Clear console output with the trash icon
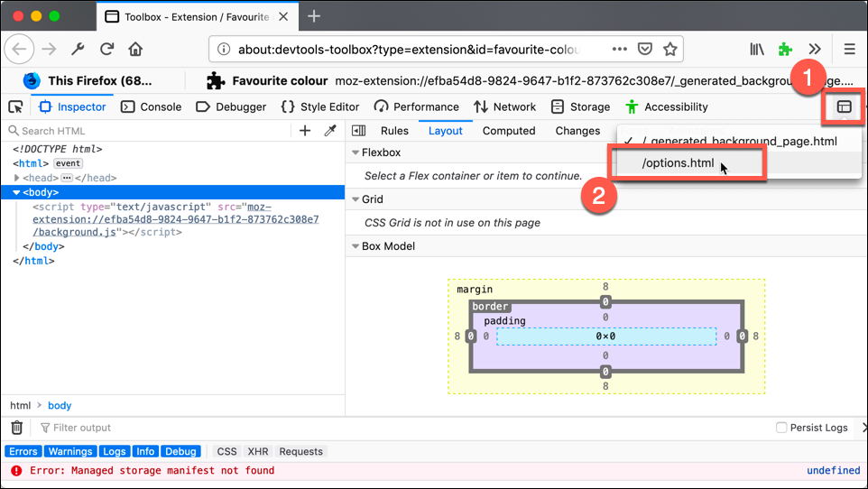This screenshot has height=489, width=868. pyautogui.click(x=17, y=428)
